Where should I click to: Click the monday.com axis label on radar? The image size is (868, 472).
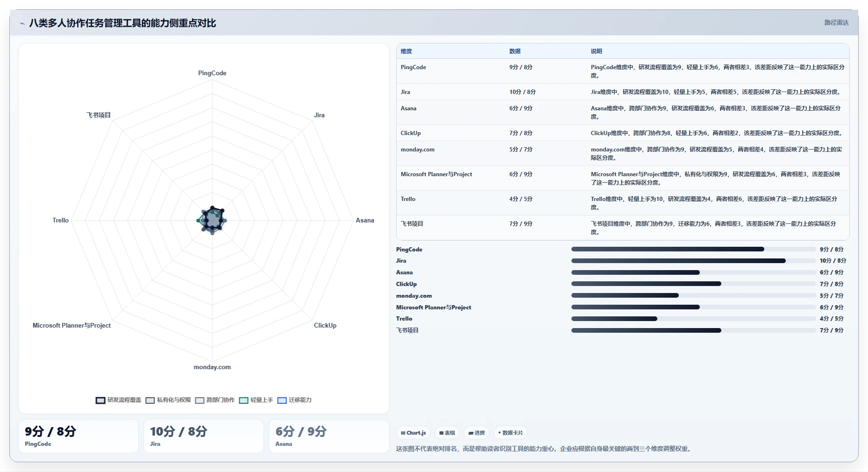click(212, 367)
